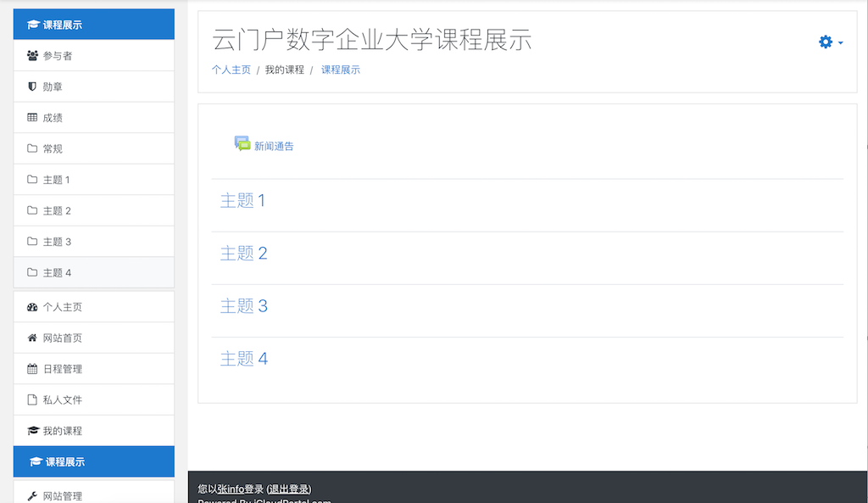Open the 张info user profile link
Screen dimensions: 868x503
231,489
